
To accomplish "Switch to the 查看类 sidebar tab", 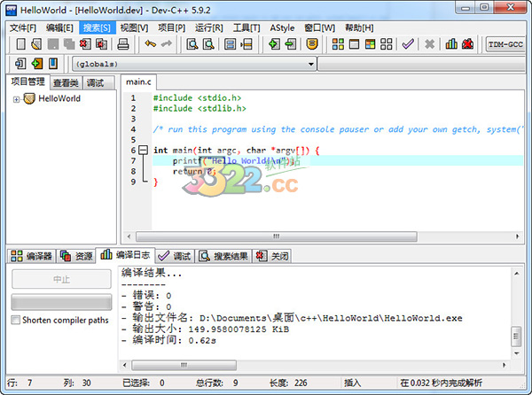I will tap(66, 82).
